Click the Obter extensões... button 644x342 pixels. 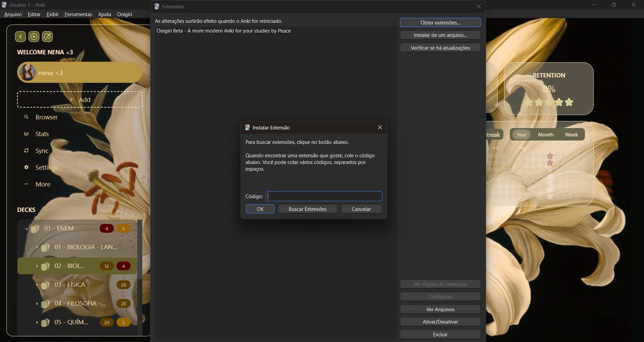440,23
